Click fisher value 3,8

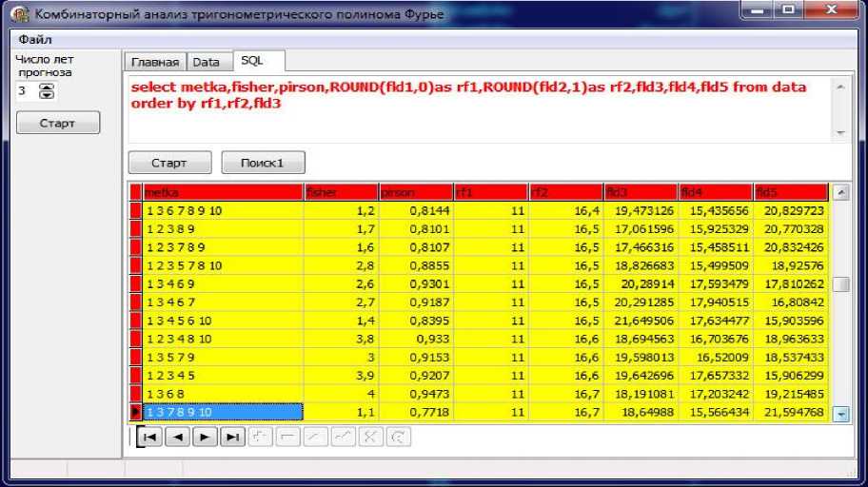341,339
